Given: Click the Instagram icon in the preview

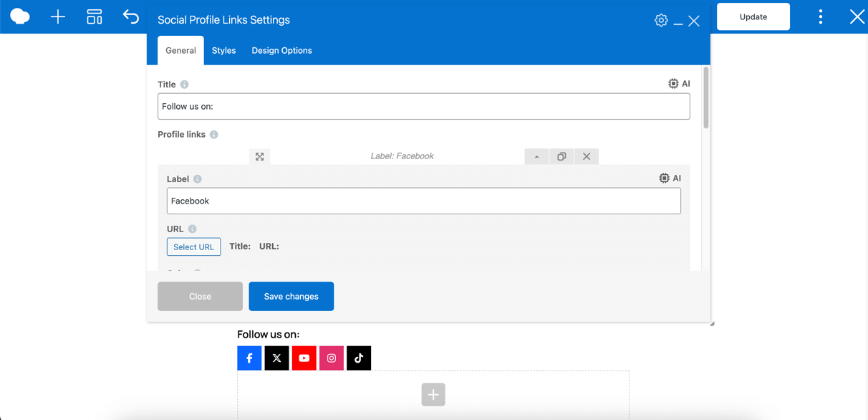Looking at the screenshot, I should (331, 358).
